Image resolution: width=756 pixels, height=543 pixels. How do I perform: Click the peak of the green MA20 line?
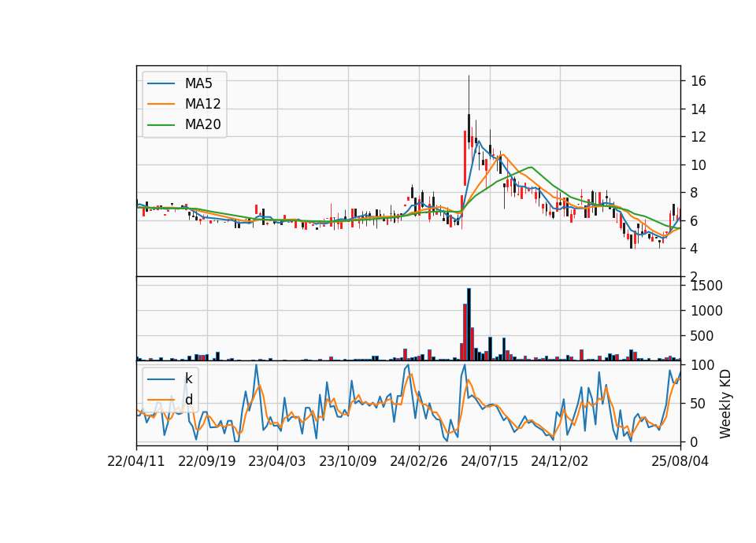pos(531,167)
